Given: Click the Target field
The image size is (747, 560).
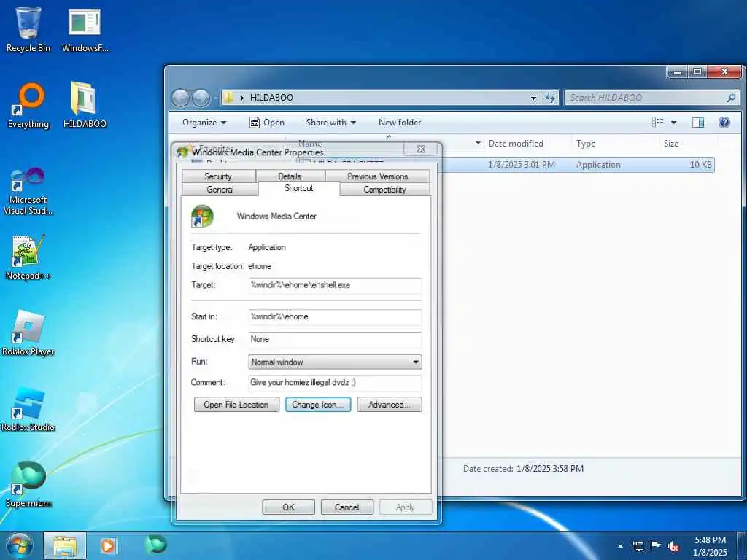Looking at the screenshot, I should 335,285.
